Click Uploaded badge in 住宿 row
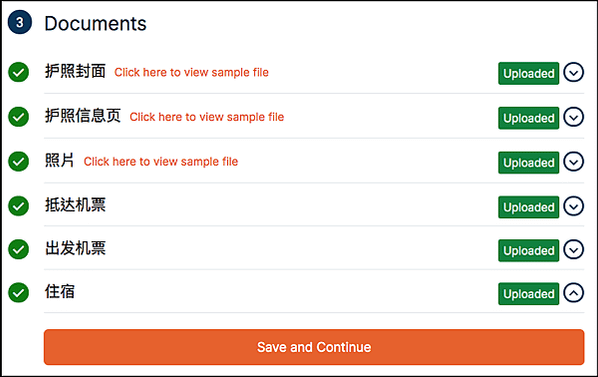Screen dimensions: 598x377 [529, 294]
